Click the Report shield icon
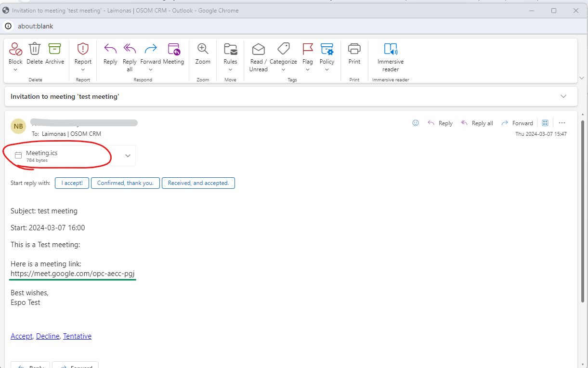This screenshot has height=368, width=588. (x=83, y=50)
